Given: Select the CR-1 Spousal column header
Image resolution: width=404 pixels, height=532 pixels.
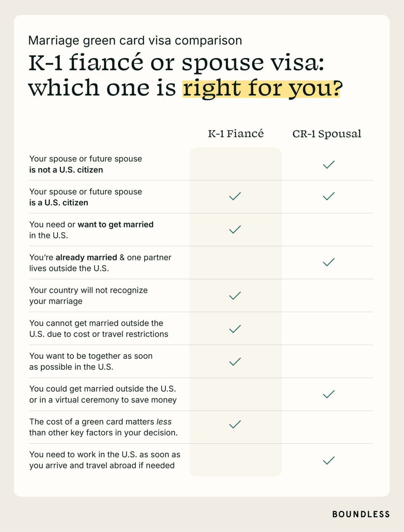Looking at the screenshot, I should 327,134.
